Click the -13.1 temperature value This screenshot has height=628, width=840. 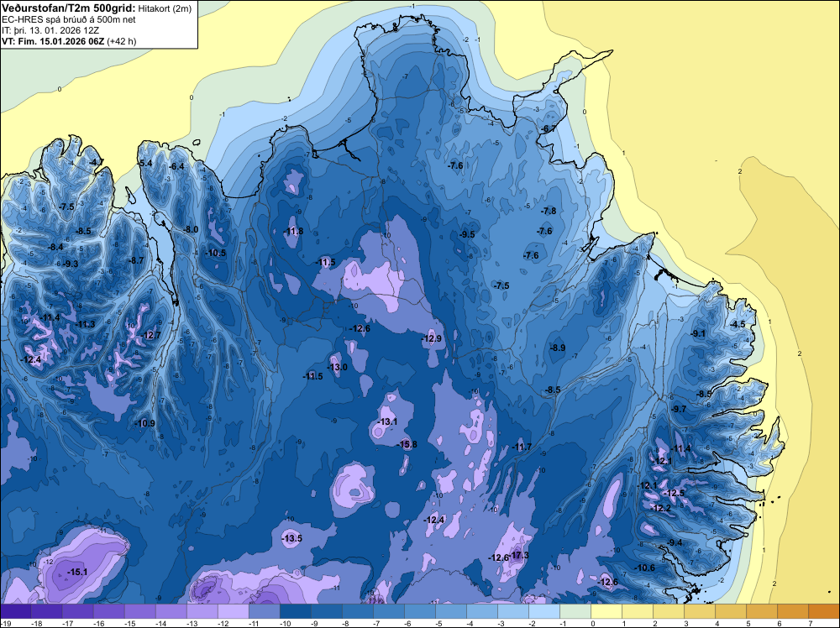pyautogui.click(x=387, y=421)
